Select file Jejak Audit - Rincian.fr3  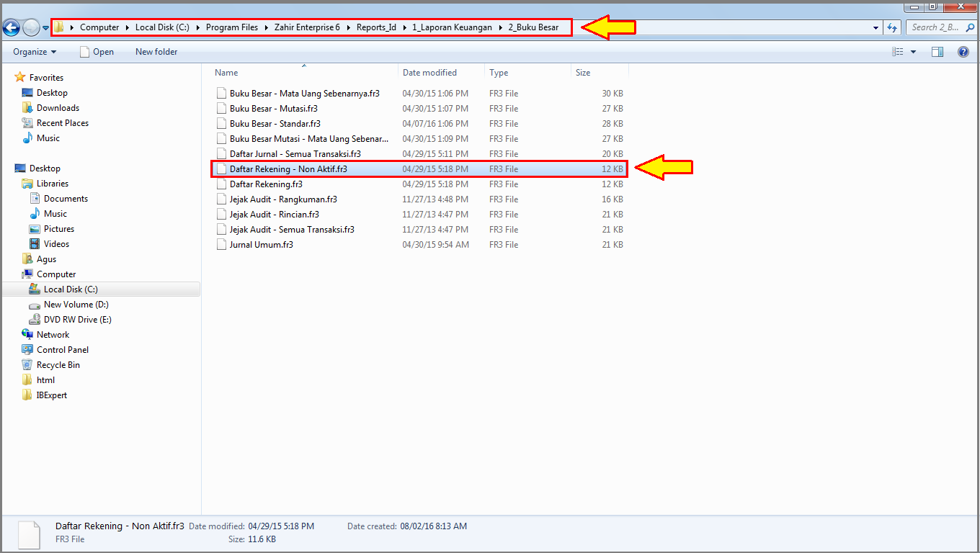[274, 215]
